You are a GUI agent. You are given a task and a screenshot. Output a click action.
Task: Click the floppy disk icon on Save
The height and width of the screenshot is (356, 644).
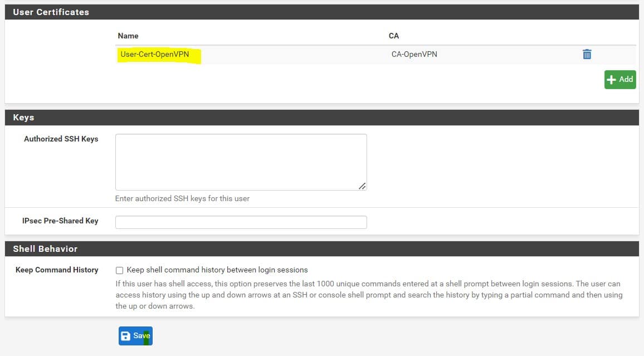coord(126,336)
